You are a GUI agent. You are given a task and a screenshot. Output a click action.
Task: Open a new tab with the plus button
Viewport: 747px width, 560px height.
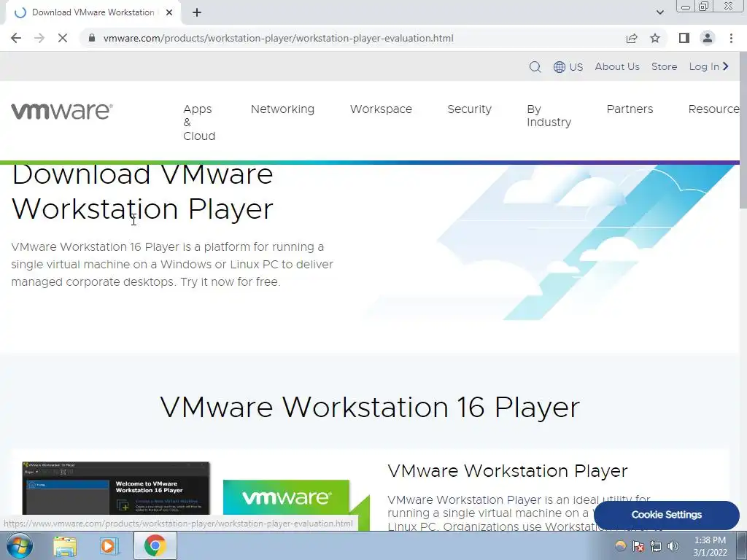pyautogui.click(x=197, y=13)
